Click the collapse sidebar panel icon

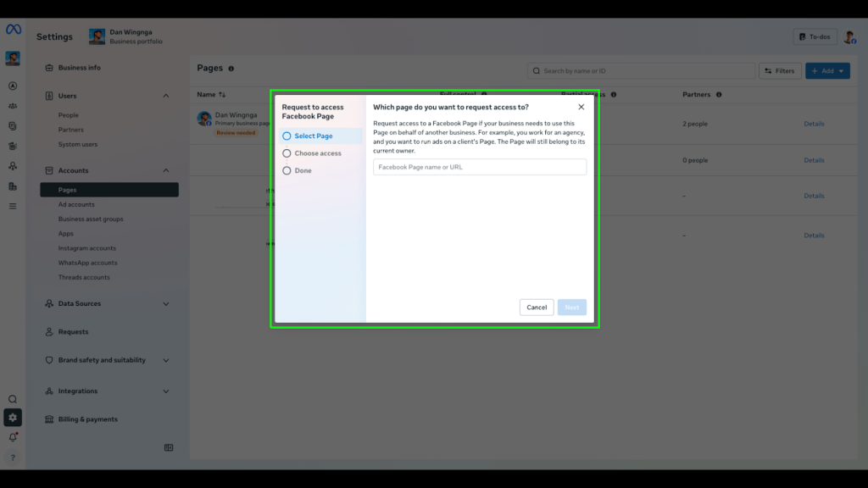click(x=169, y=447)
